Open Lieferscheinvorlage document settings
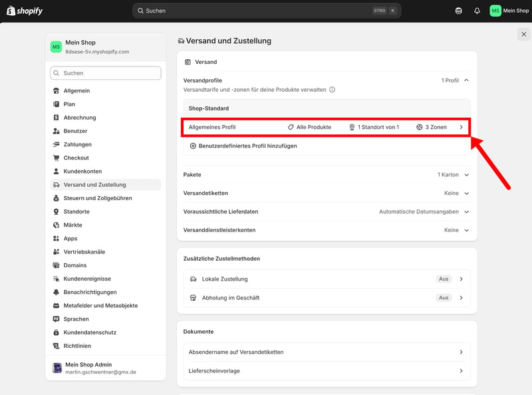The image size is (532, 395). [x=327, y=371]
